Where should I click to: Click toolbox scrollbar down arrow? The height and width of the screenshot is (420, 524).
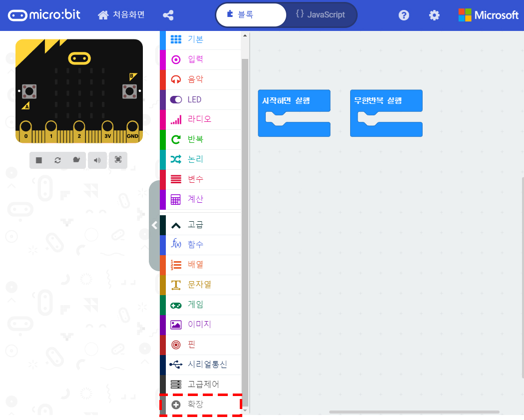[x=245, y=411]
